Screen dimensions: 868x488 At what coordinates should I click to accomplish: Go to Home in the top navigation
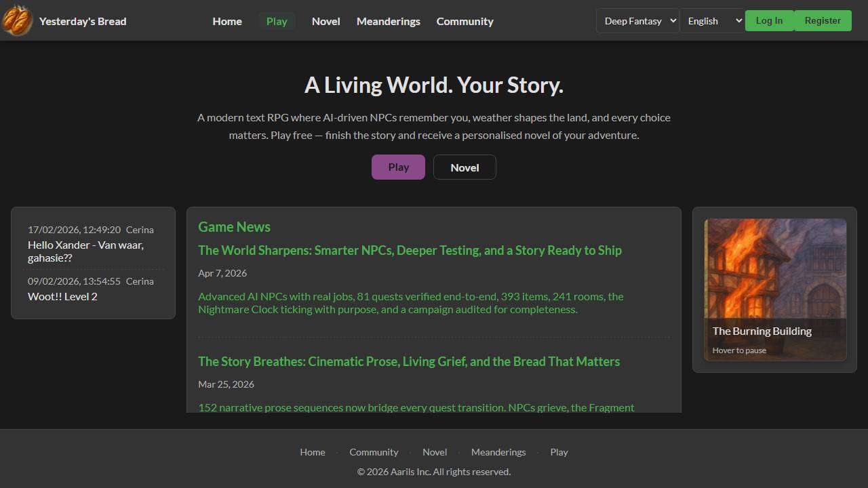(x=227, y=21)
